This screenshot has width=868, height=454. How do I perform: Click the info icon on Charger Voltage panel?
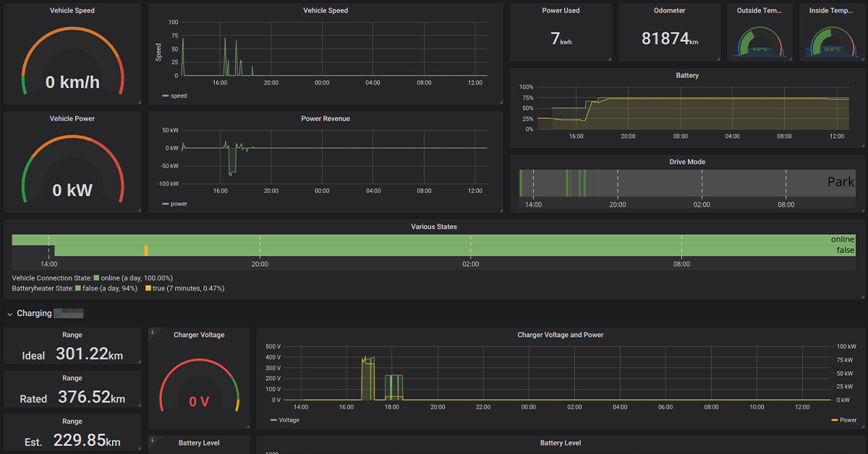click(153, 333)
